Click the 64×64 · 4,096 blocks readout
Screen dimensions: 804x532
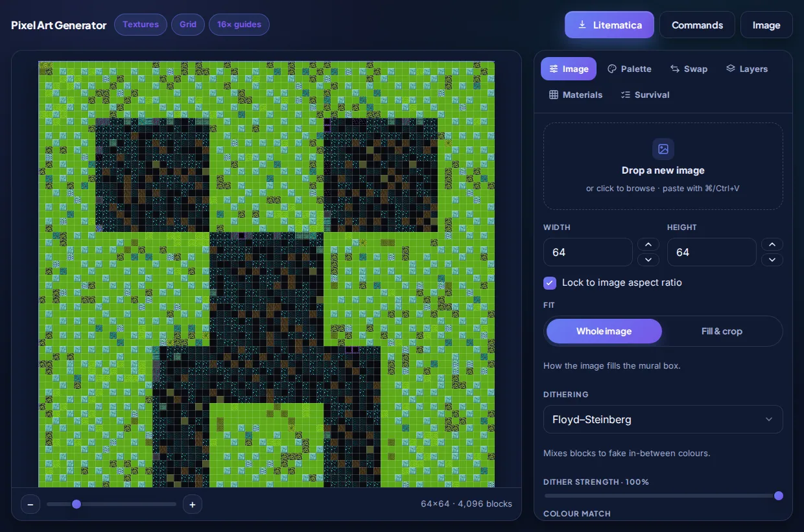(466, 503)
